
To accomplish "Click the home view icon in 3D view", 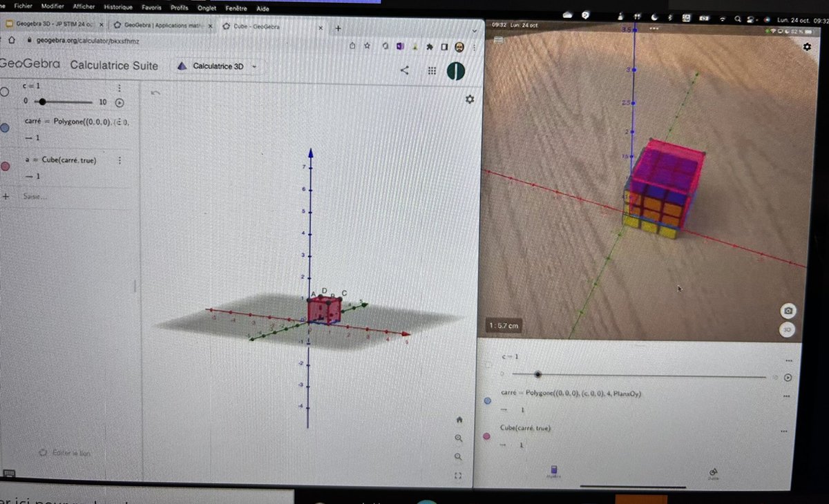I will [x=459, y=420].
